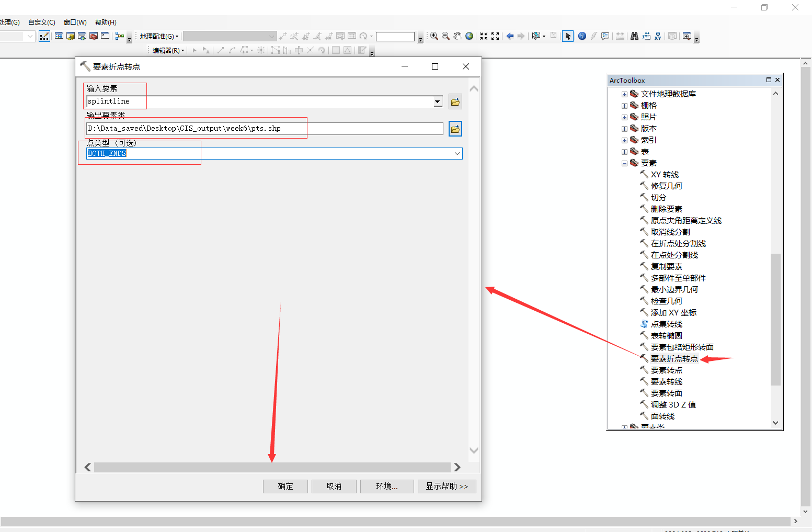Expand the 索引 toolset node
Viewport: 812px width, 532px height.
[x=624, y=140]
